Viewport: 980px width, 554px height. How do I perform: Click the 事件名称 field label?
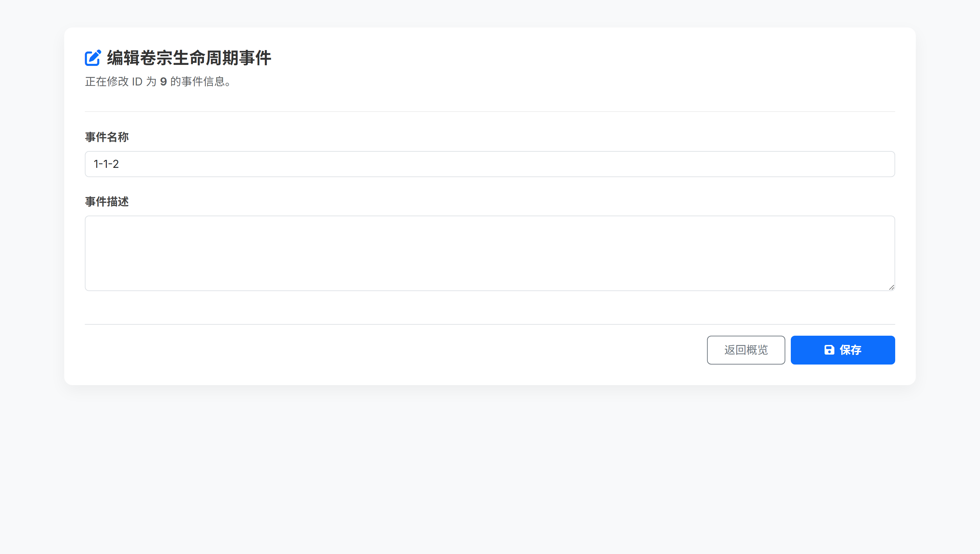point(106,137)
